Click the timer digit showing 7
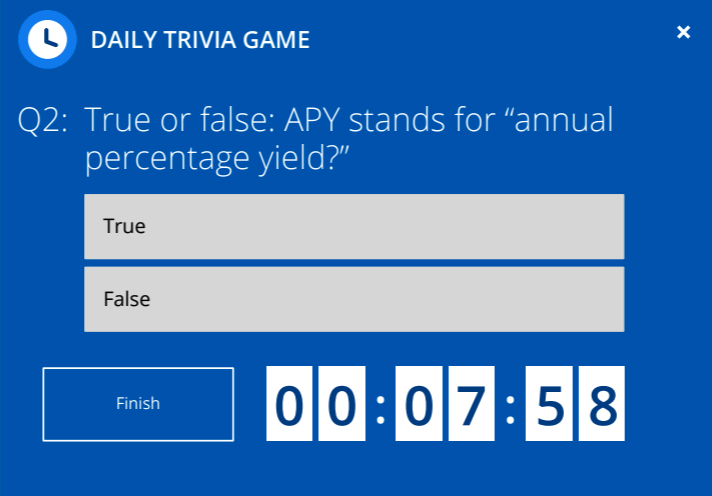The height and width of the screenshot is (496, 712). [x=471, y=403]
